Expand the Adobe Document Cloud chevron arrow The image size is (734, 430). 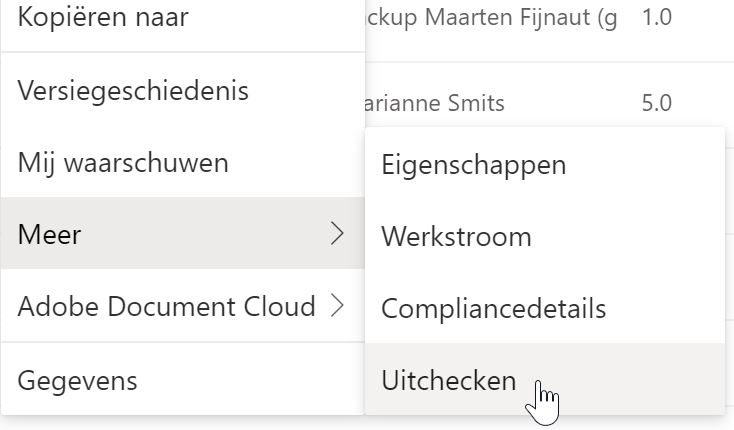[x=337, y=306]
